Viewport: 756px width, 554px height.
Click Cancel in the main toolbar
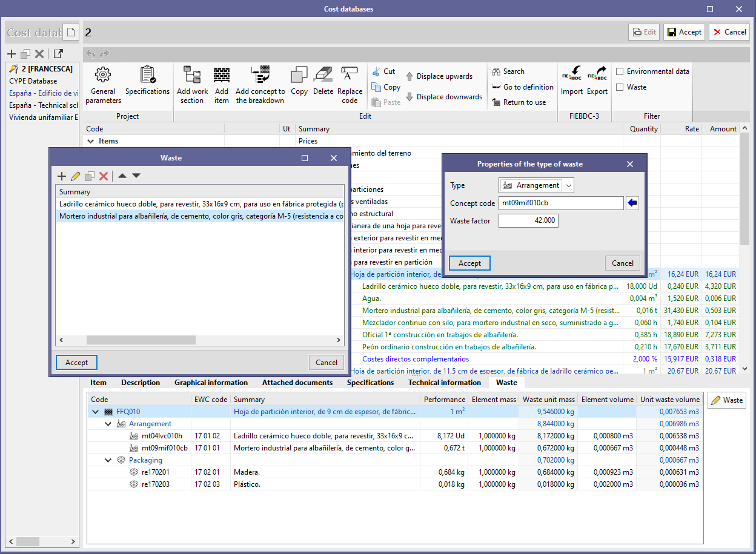point(729,32)
